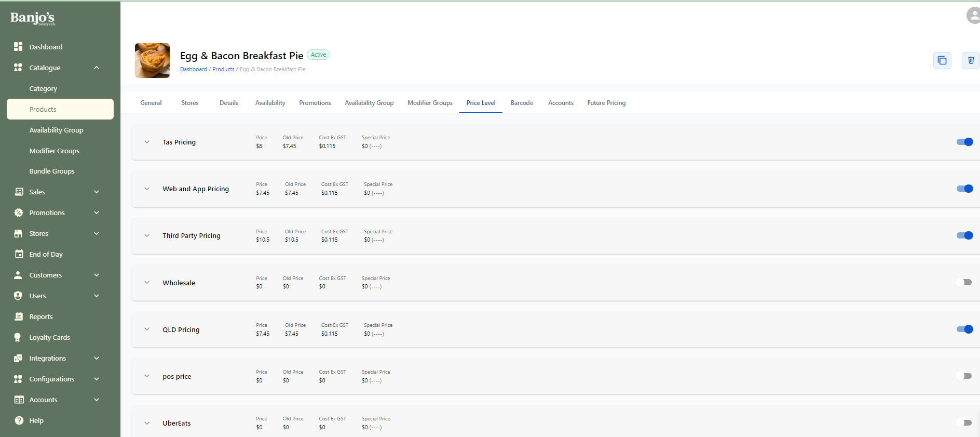Enable the Wholesale price level toggle
The image size is (980, 437).
coord(964,283)
